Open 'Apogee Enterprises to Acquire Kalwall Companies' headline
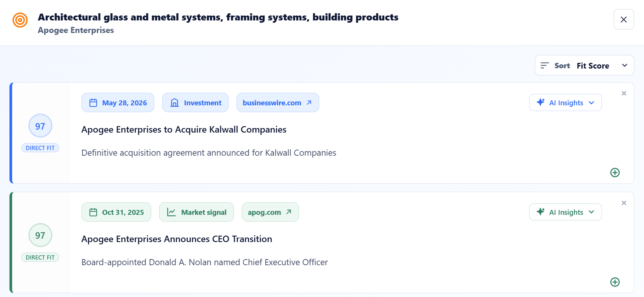The image size is (644, 297). point(184,130)
